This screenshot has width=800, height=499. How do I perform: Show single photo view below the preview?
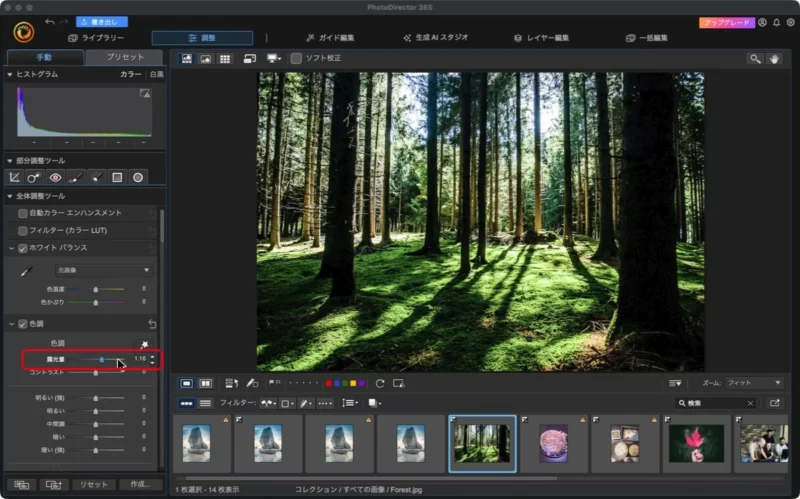[187, 383]
